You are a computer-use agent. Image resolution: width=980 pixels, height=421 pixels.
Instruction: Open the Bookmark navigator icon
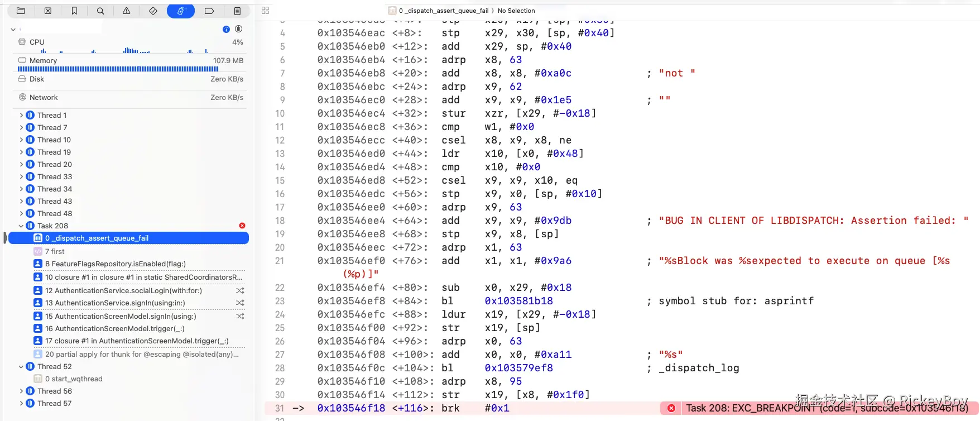point(74,11)
